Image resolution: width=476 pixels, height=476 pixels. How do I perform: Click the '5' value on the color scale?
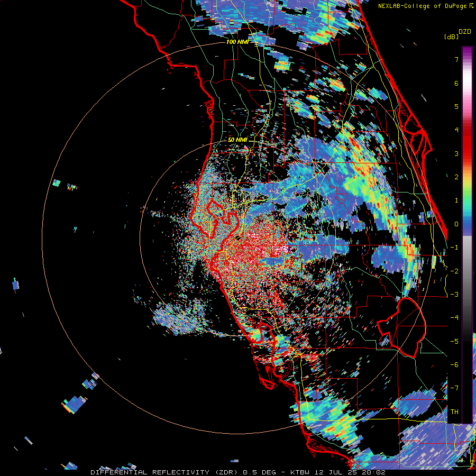coord(456,106)
